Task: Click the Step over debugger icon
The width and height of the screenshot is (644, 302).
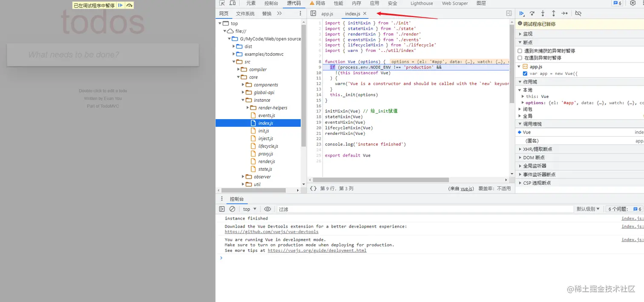Action: 532,13
